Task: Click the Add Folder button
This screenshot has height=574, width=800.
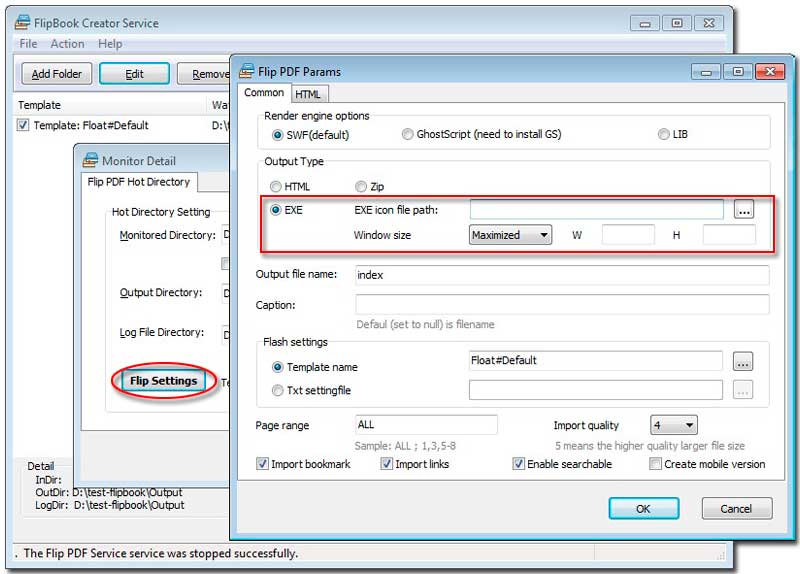Action: (57, 74)
